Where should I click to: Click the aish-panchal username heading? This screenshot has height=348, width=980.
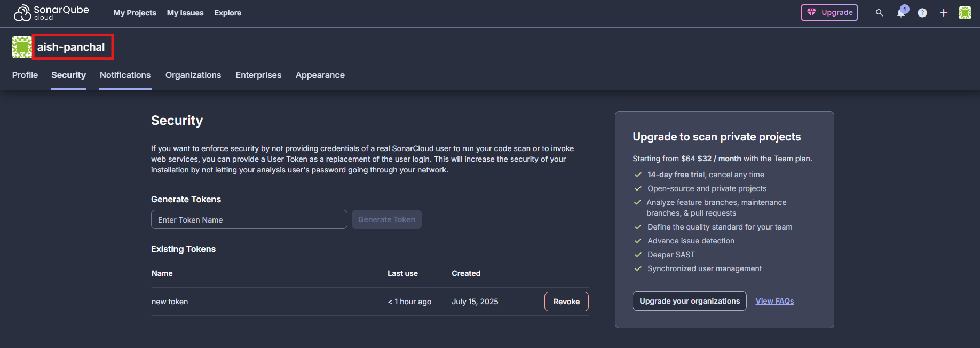pos(71,47)
